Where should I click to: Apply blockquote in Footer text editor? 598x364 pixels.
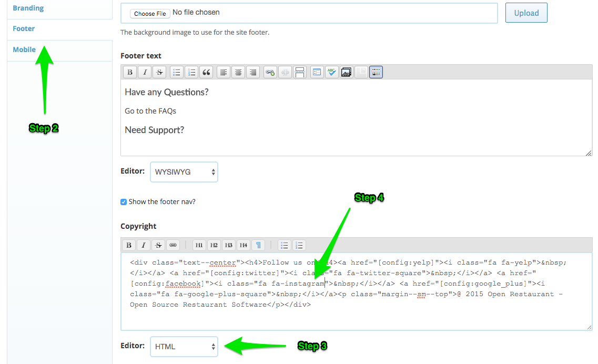coord(206,72)
